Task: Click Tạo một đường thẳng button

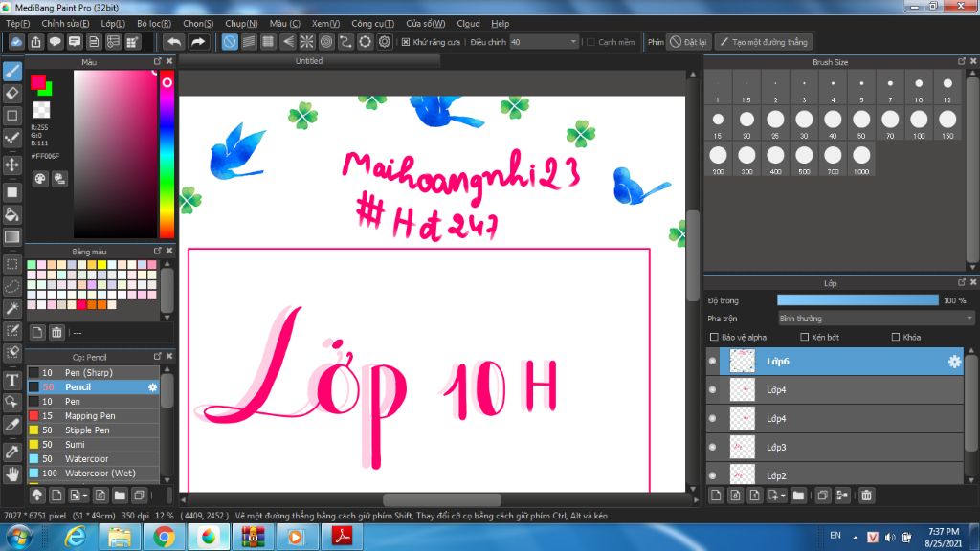Action: click(x=764, y=42)
